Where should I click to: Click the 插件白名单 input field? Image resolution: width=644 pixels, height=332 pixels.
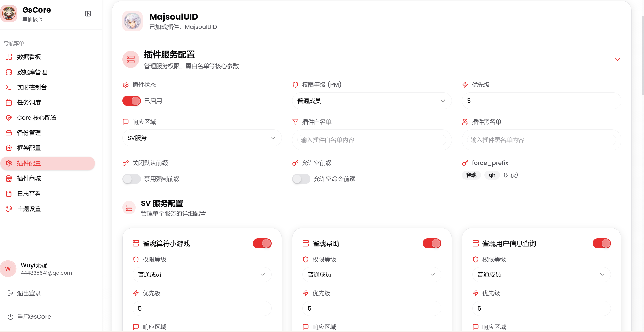tap(371, 140)
